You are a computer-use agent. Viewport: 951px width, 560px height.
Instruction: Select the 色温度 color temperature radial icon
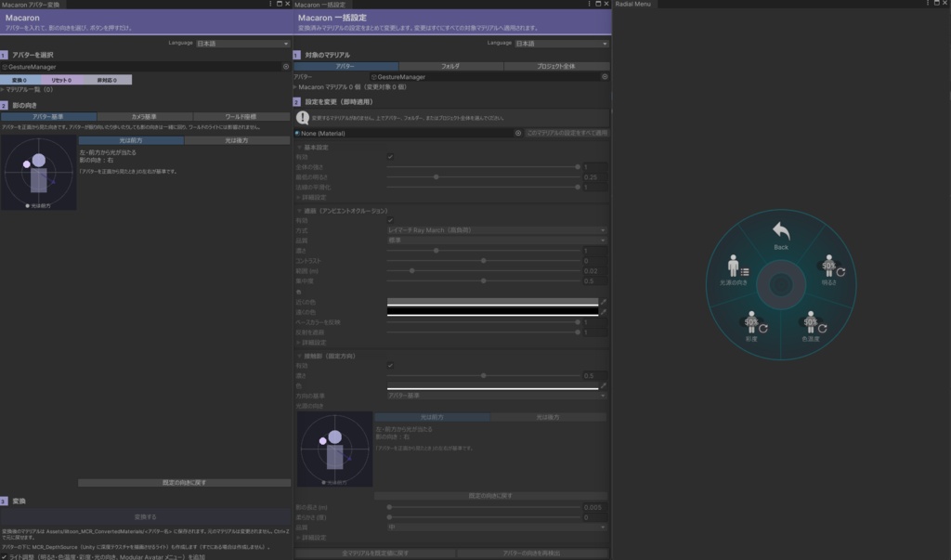[811, 323]
